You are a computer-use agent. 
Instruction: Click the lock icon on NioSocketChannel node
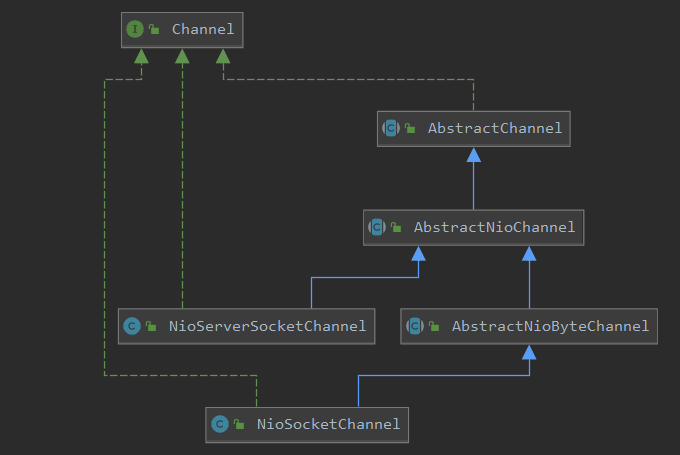239,425
